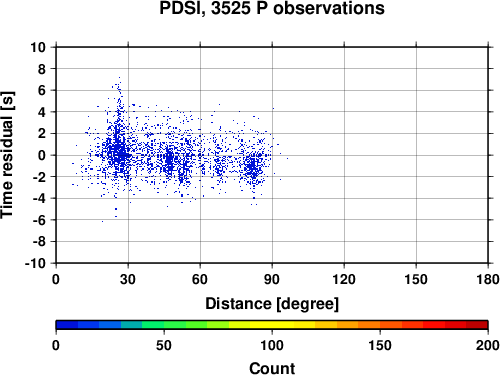The width and height of the screenshot is (500, 375).
Task: Click the "Count" colorbar label
Action: coord(272,368)
